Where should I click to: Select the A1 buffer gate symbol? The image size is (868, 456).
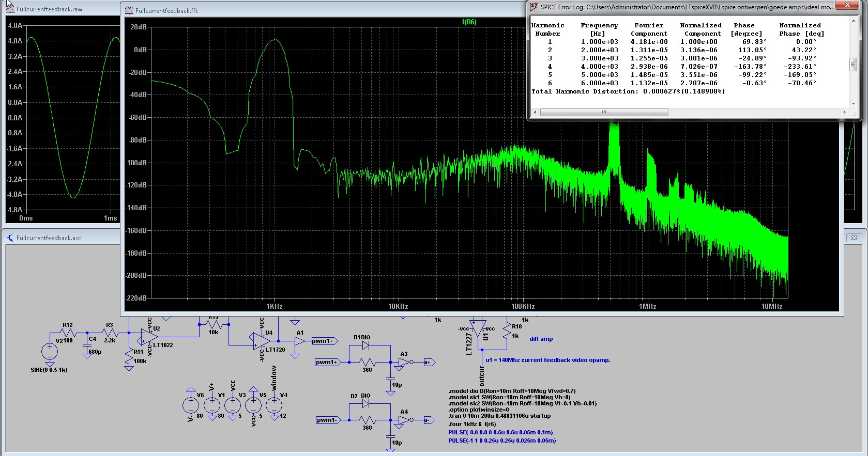(x=300, y=341)
